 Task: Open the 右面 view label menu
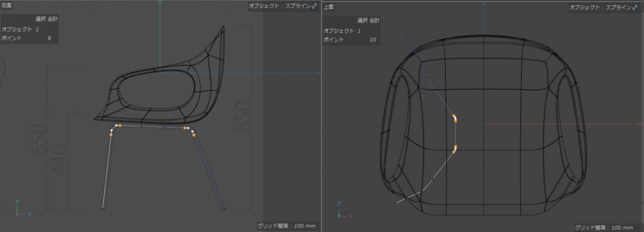click(x=6, y=5)
